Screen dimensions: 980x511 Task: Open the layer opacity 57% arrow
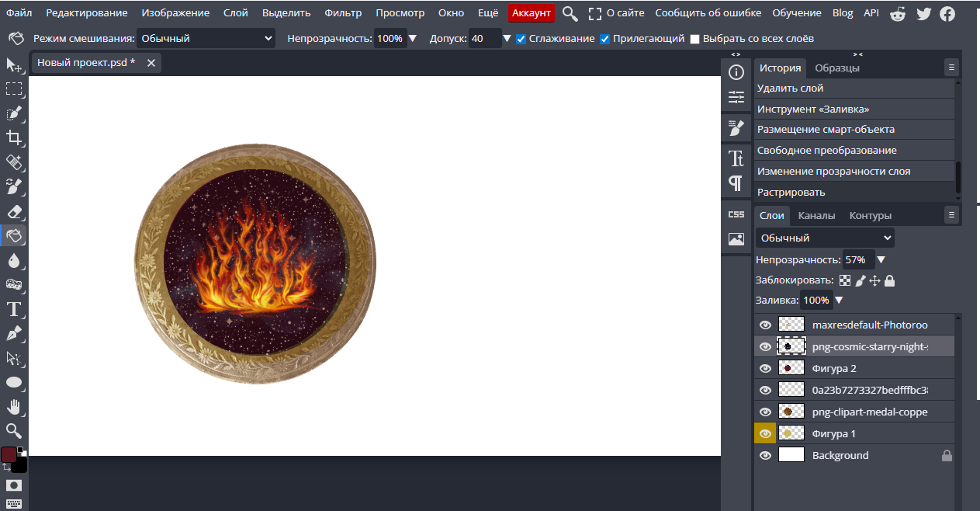tap(881, 260)
